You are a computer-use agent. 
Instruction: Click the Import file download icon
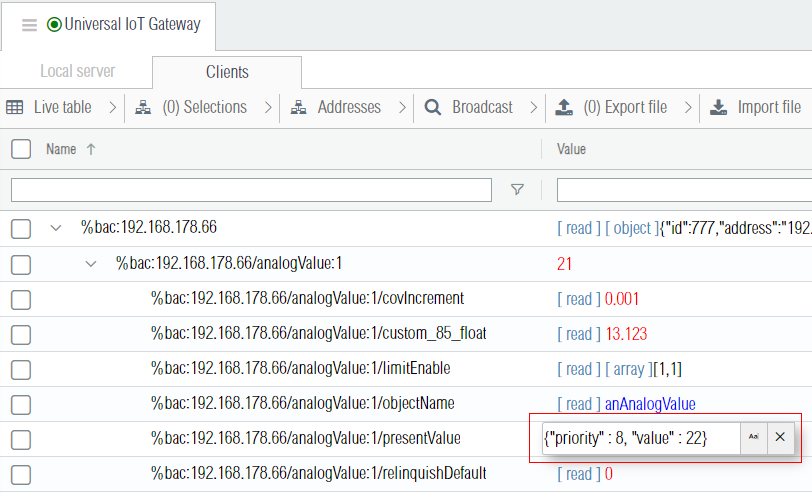point(718,107)
